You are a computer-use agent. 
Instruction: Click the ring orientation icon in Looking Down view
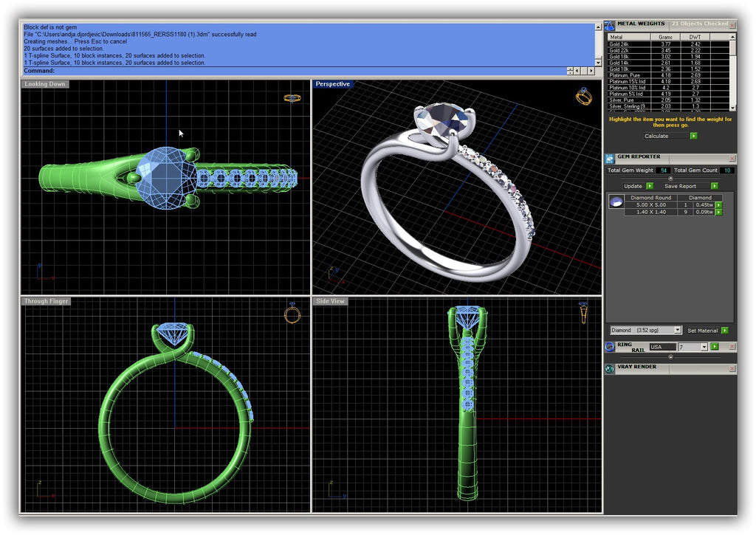pyautogui.click(x=292, y=97)
